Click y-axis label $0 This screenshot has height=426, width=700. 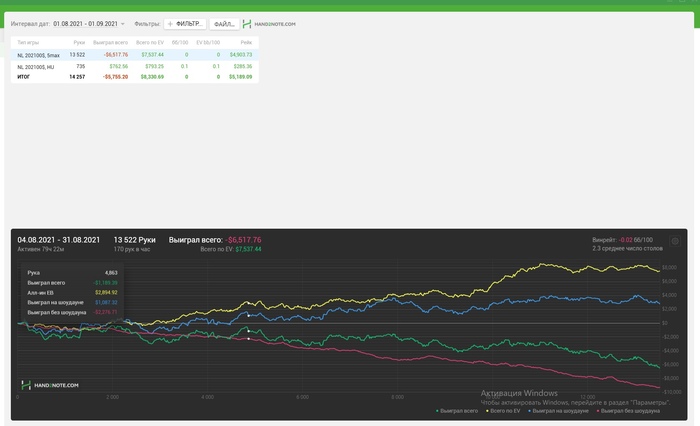(665, 323)
